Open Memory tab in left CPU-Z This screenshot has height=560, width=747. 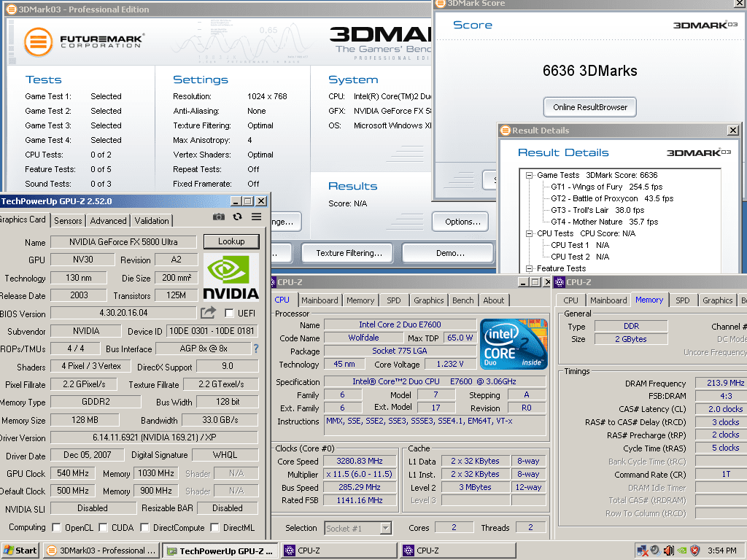coord(360,300)
